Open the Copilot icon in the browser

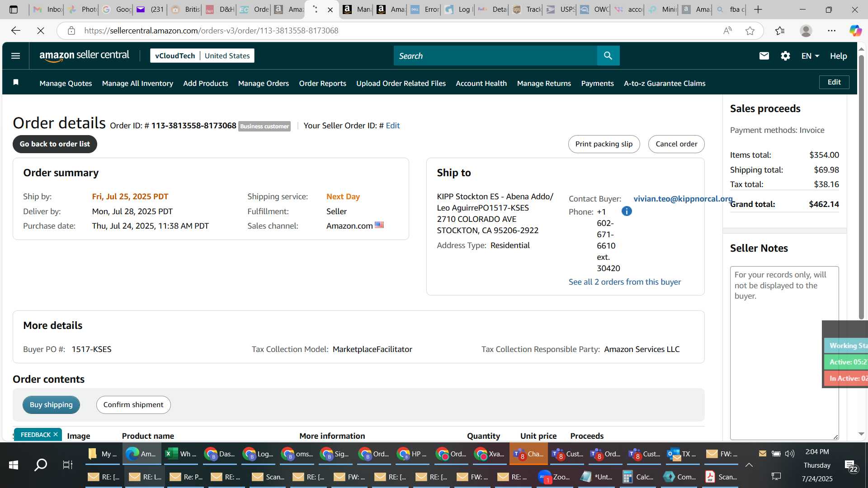(855, 31)
